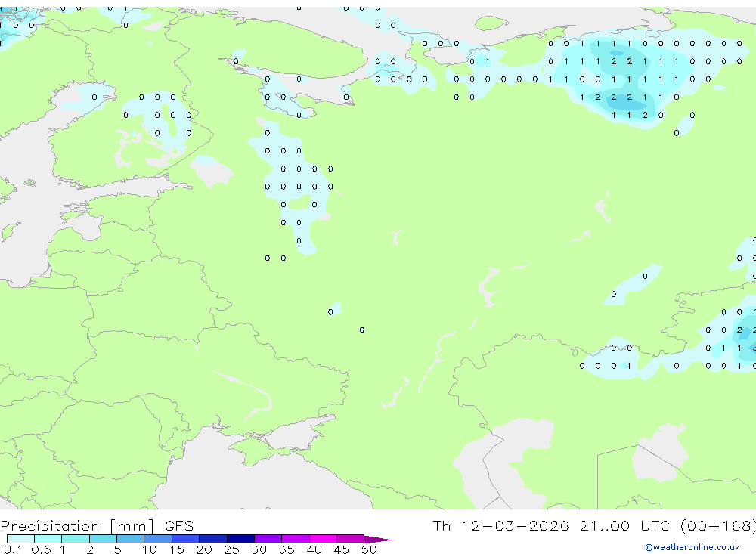Screen dimensions: 756x554
Task: Click the 2–5 mm legend color box
Action: [x=103, y=539]
